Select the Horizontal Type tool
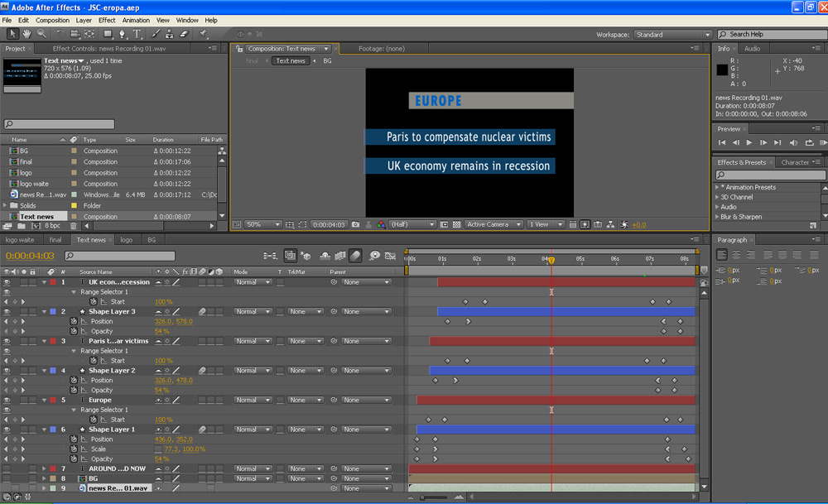 [x=137, y=34]
